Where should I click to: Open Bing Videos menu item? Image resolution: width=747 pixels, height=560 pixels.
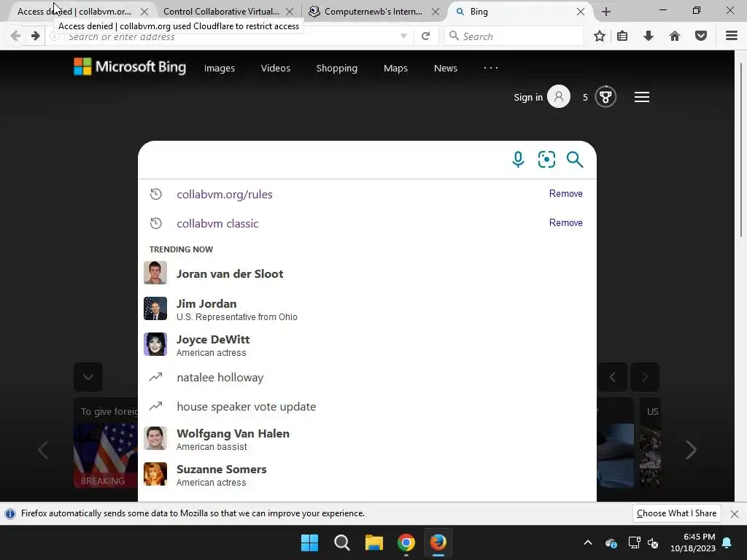coord(275,68)
